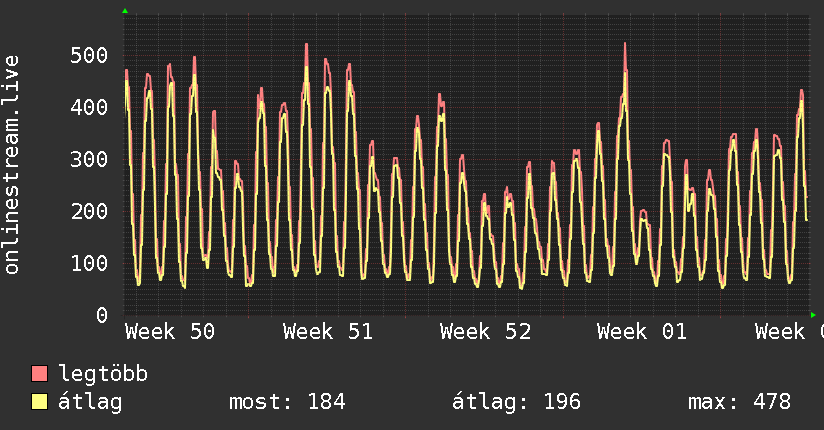Click the átlag: 196 statistic
Screen dimensions: 824x430
[517, 402]
